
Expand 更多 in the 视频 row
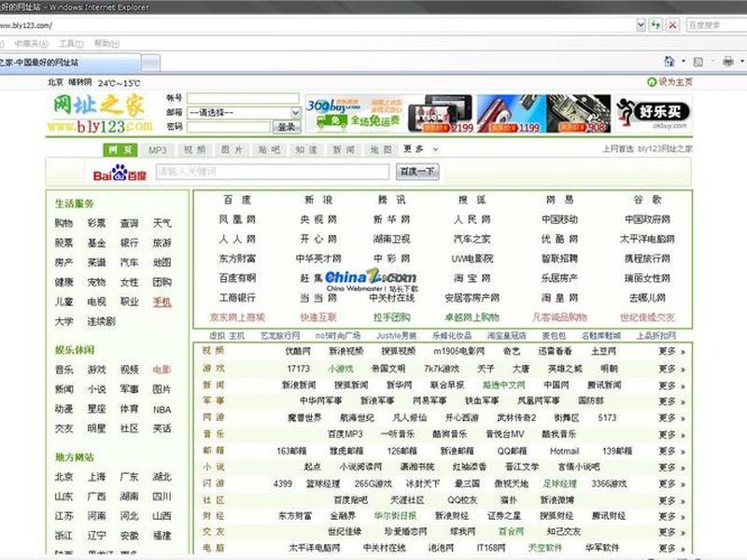coord(671,352)
